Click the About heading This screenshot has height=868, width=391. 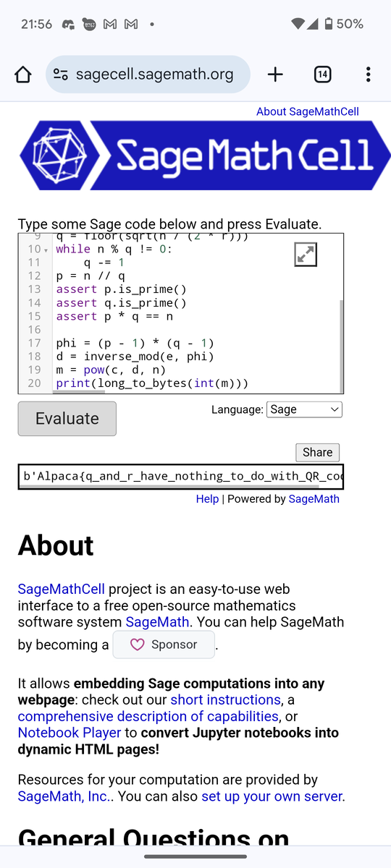click(x=56, y=545)
